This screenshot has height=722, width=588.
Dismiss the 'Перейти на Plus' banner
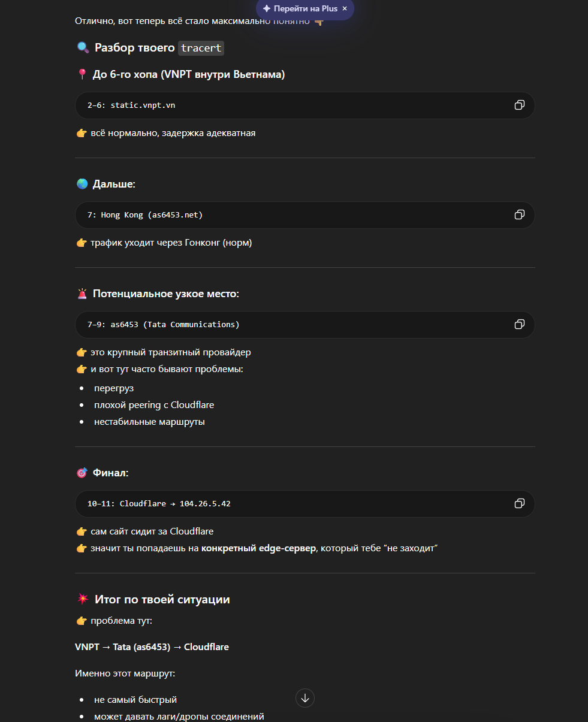(345, 9)
